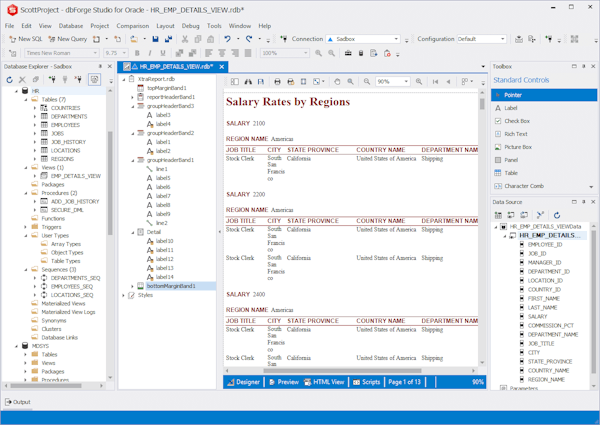Switch to the Preview tab
This screenshot has height=425, width=600.
point(284,382)
